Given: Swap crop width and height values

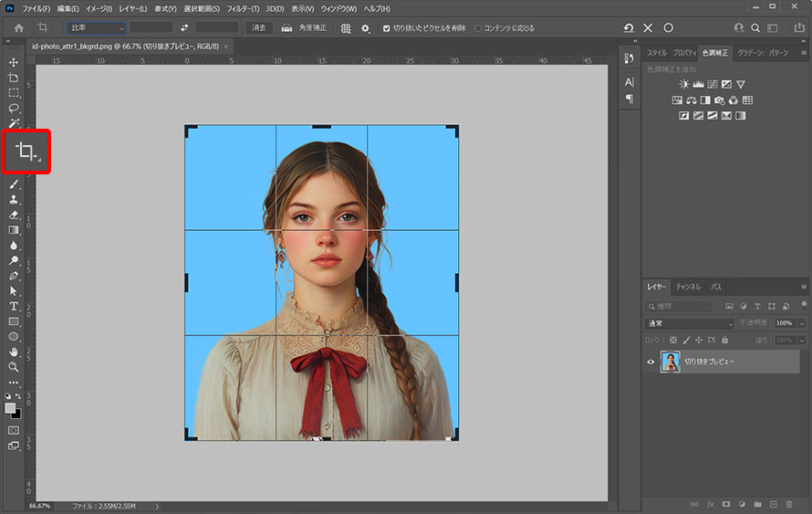Looking at the screenshot, I should coord(184,28).
